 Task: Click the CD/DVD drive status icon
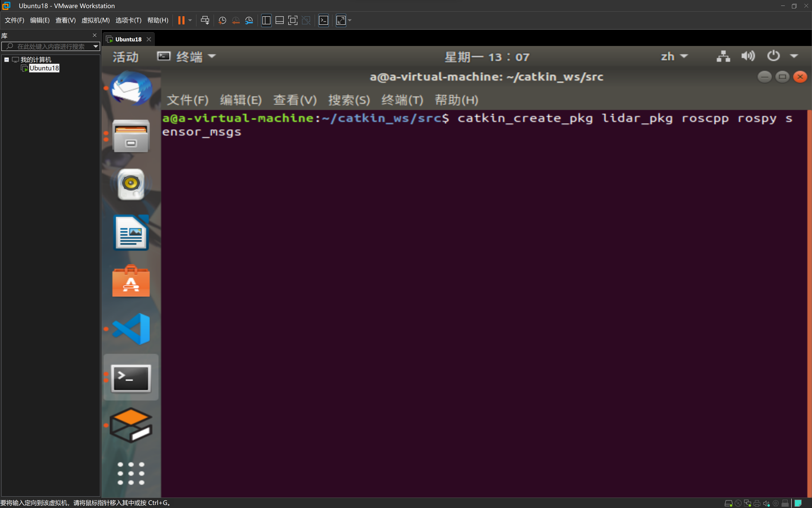point(738,503)
